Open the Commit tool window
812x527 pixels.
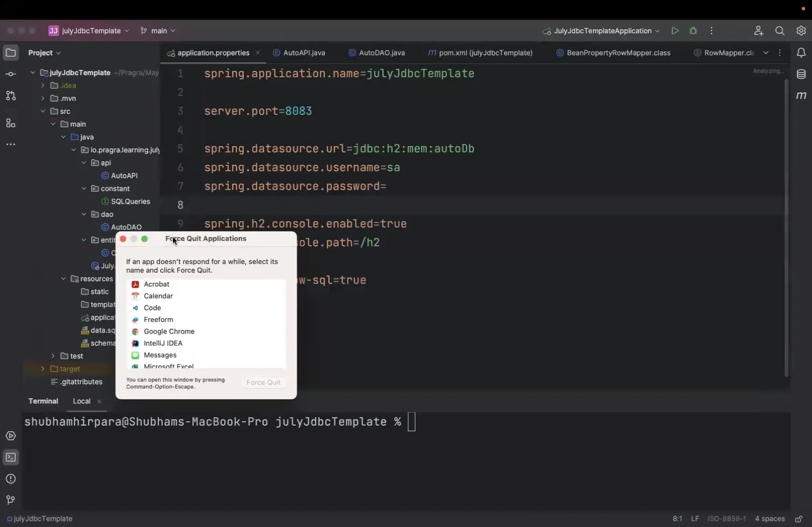coord(11,74)
